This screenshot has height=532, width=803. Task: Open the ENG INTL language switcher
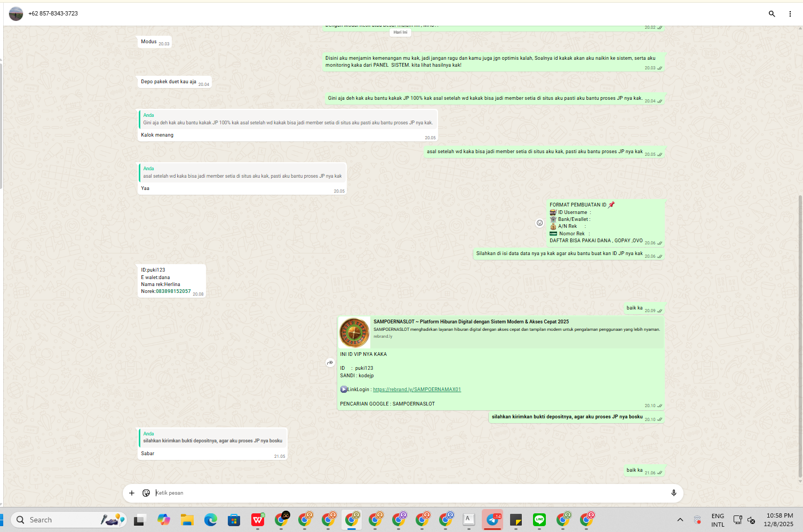pyautogui.click(x=718, y=520)
